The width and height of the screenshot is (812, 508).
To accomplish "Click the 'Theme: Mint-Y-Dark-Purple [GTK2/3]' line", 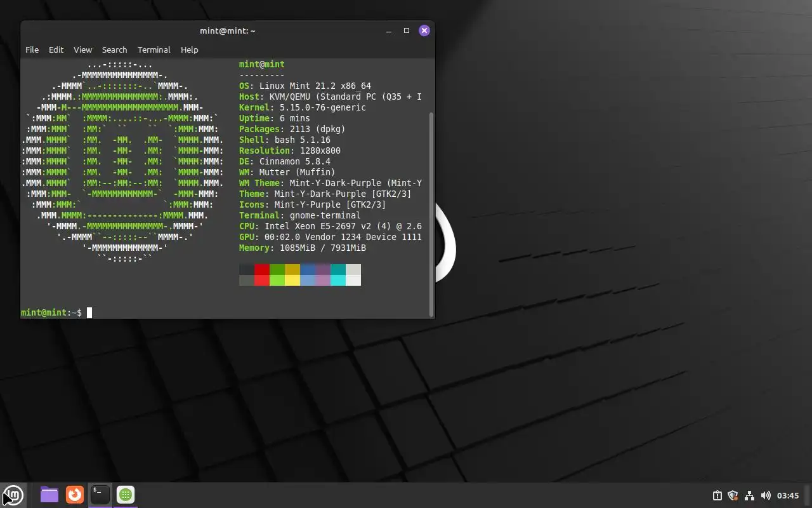I will pos(325,194).
